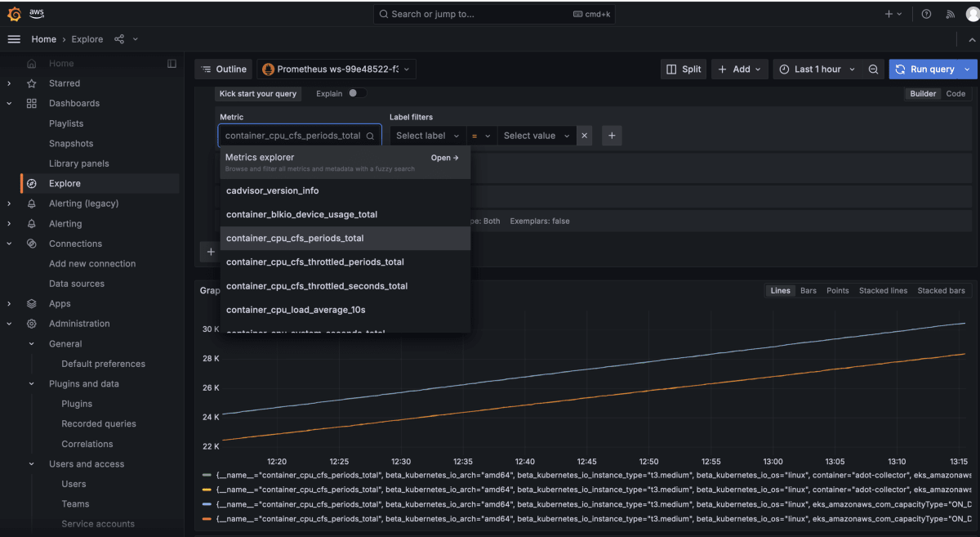Click the plus icon to add a label filter
Image resolution: width=980 pixels, height=537 pixels.
[612, 135]
